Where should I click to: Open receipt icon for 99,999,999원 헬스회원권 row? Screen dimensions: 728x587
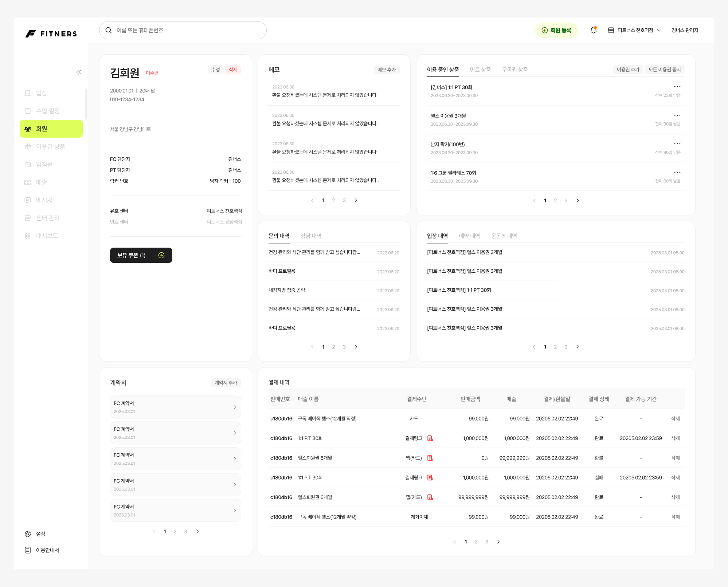tap(430, 497)
